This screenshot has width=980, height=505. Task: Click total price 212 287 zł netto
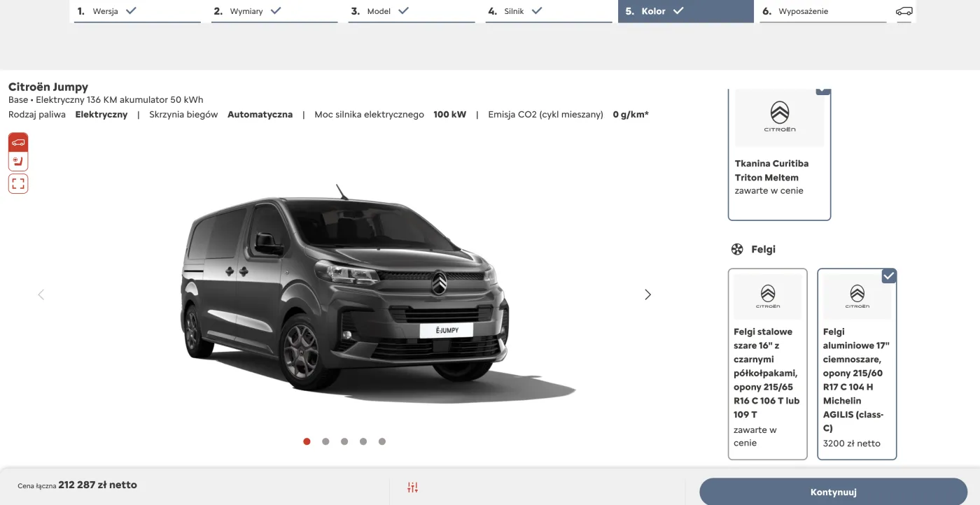(98, 485)
